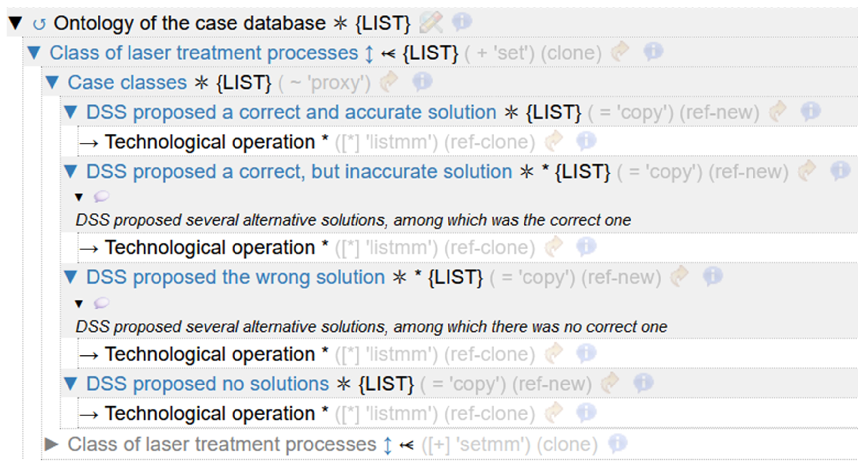Select 'DSS proposed a correct, but inaccurate solution' item

[x=299, y=171]
